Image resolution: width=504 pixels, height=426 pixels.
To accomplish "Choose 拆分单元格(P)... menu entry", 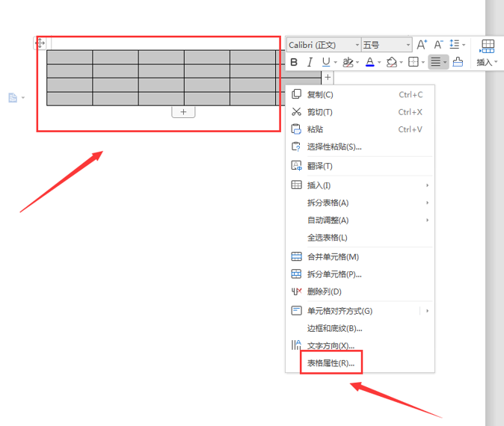I will coord(360,274).
